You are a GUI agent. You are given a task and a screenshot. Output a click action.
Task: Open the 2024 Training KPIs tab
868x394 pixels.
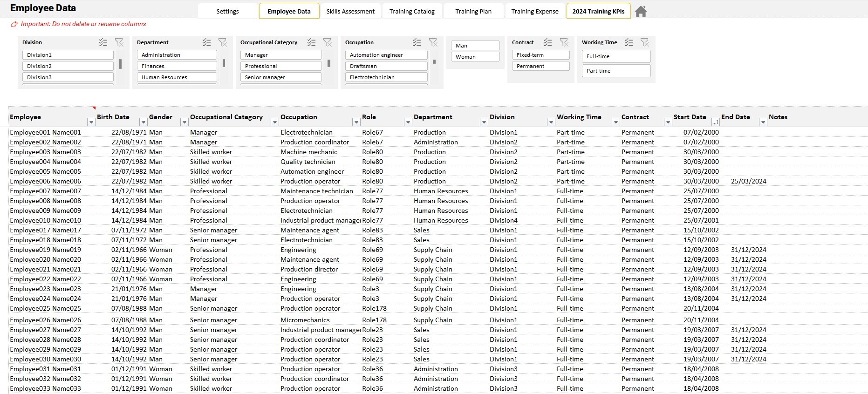[598, 11]
